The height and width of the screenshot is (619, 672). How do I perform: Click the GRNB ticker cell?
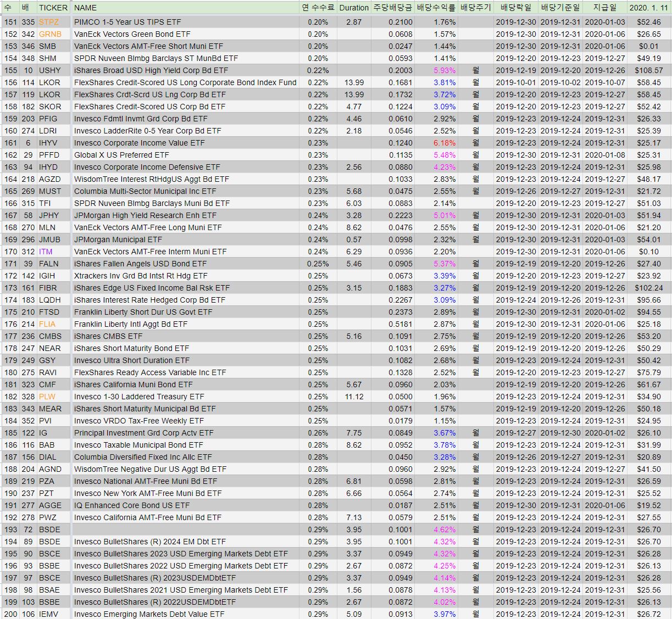coord(53,34)
